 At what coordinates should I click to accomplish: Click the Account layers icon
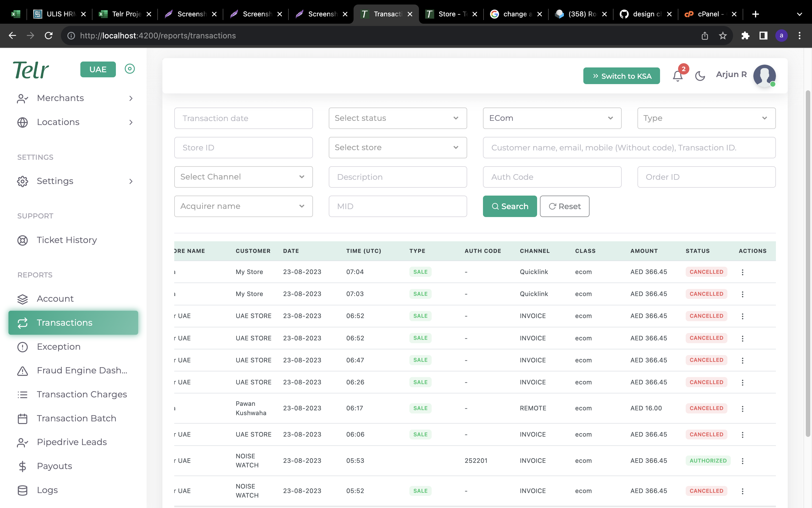(23, 299)
